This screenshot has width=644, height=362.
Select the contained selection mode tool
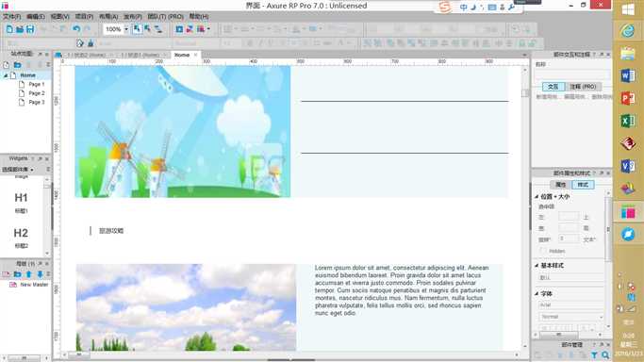coord(147,29)
